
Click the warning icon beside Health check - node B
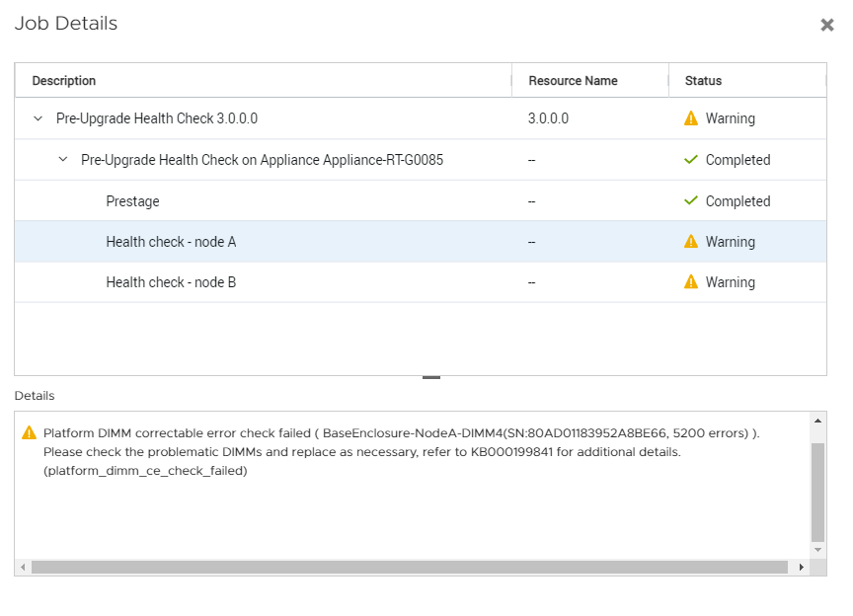[x=692, y=282]
